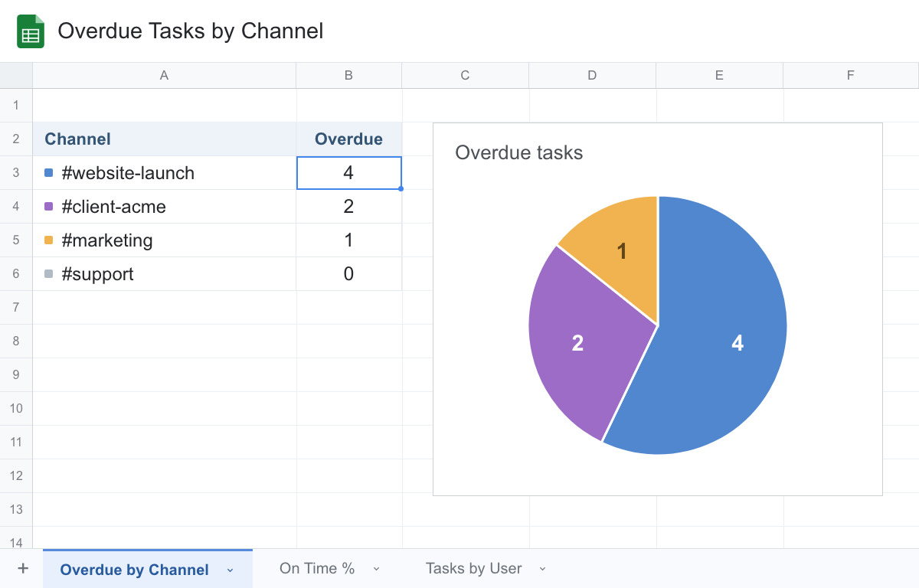This screenshot has width=919, height=588.
Task: Click the orange #marketing color marker
Action: 49,240
